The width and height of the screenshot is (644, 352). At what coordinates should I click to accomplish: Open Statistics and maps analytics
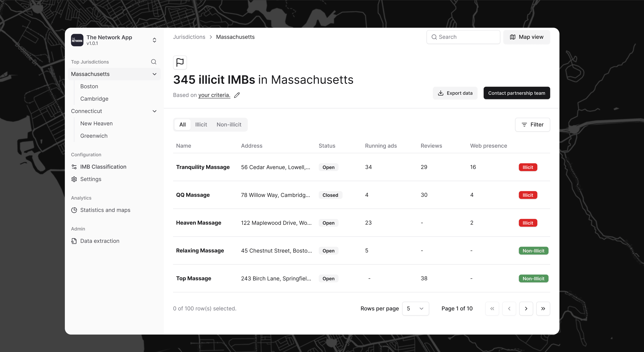pyautogui.click(x=105, y=210)
